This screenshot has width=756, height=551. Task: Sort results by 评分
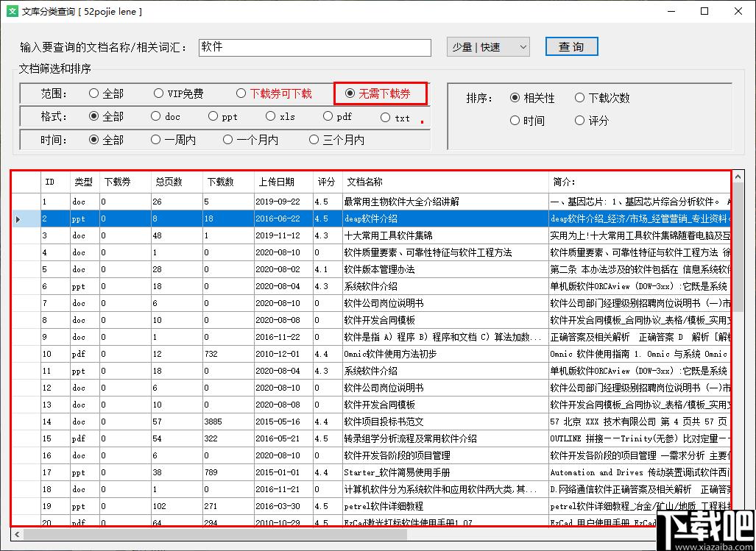[x=592, y=121]
